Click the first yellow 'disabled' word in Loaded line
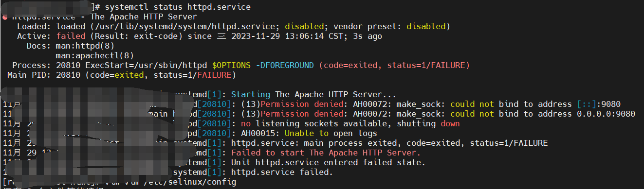Image resolution: width=644 pixels, height=189 pixels. [x=304, y=26]
